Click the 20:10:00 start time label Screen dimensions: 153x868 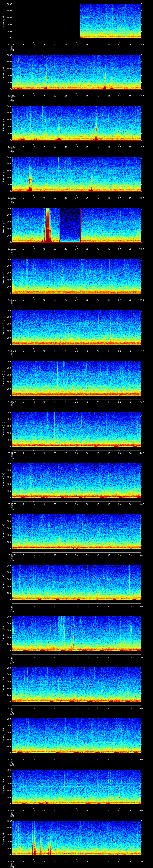coord(12,351)
